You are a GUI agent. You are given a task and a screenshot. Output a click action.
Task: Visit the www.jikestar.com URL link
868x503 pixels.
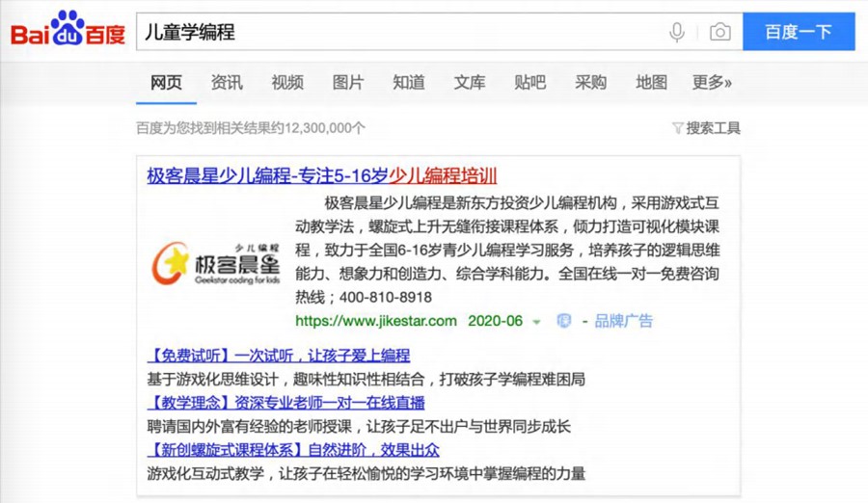[x=376, y=321]
